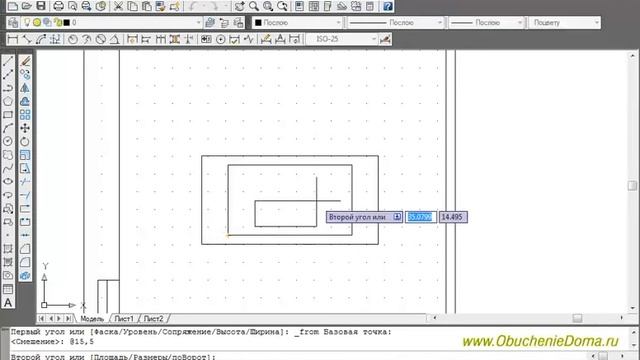Screen dimensions: 640x360
Task: Open an existing drawing file
Action: click(x=27, y=6)
